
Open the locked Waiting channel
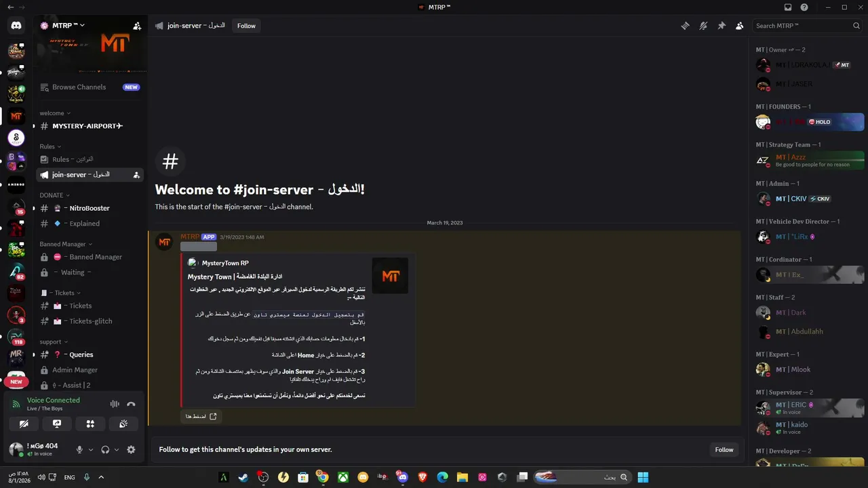[x=90, y=272]
